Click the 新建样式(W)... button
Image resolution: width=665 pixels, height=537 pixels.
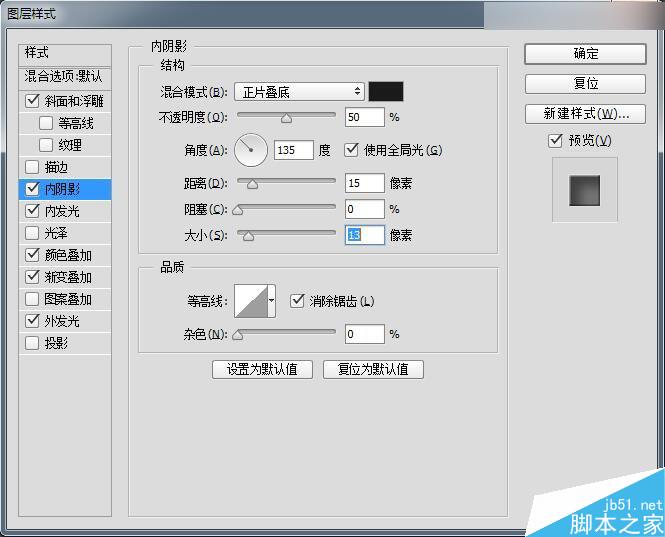tap(585, 114)
